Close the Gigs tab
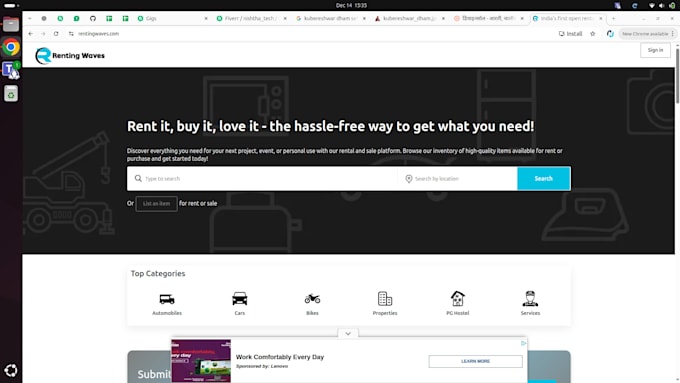This screenshot has height=383, width=680. (x=206, y=18)
